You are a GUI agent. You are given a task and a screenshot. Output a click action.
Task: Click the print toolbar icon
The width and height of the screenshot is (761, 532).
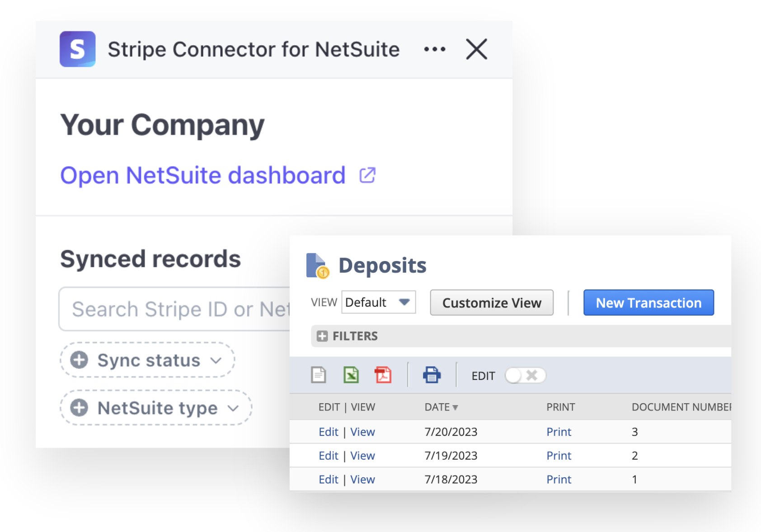[x=432, y=375]
